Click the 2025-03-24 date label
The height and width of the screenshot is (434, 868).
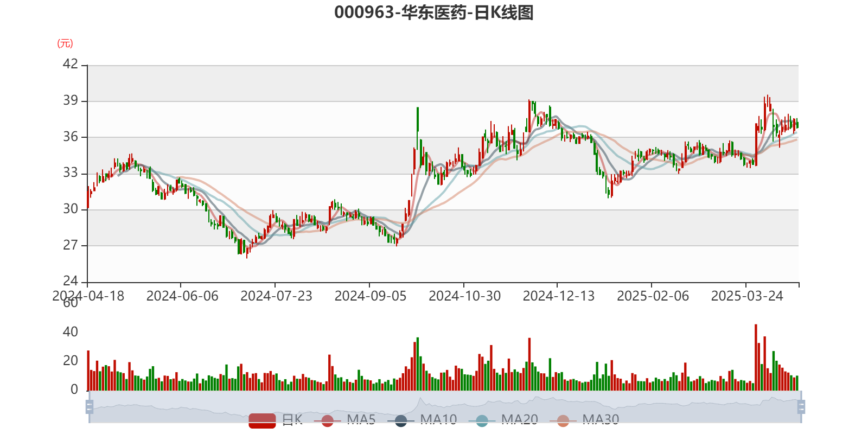[747, 296]
